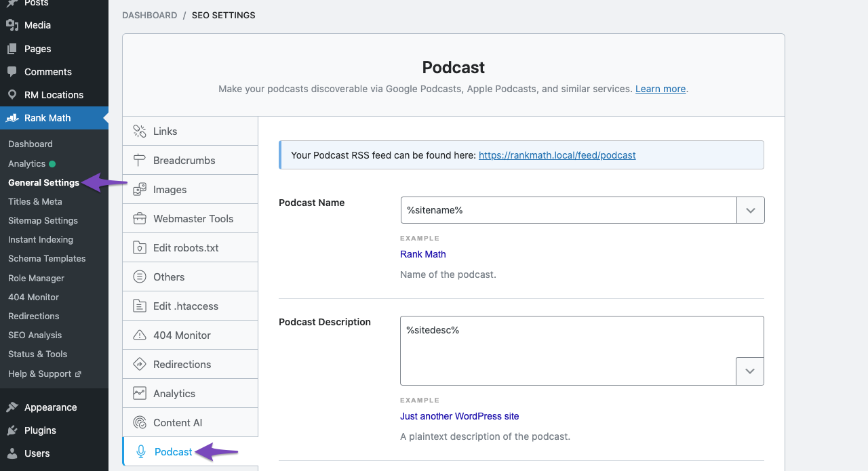Open Redirections in the sidebar submenu

point(34,316)
